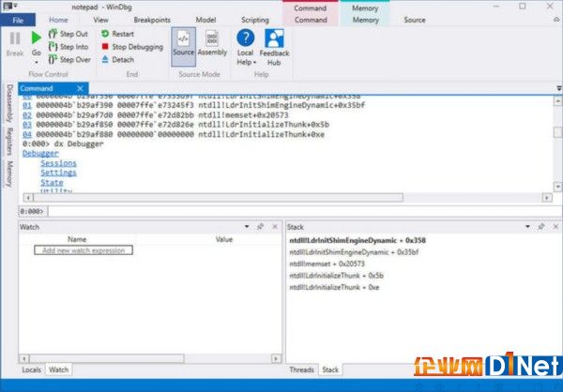The height and width of the screenshot is (392, 563).
Task: Click the State link
Action: pyautogui.click(x=52, y=182)
